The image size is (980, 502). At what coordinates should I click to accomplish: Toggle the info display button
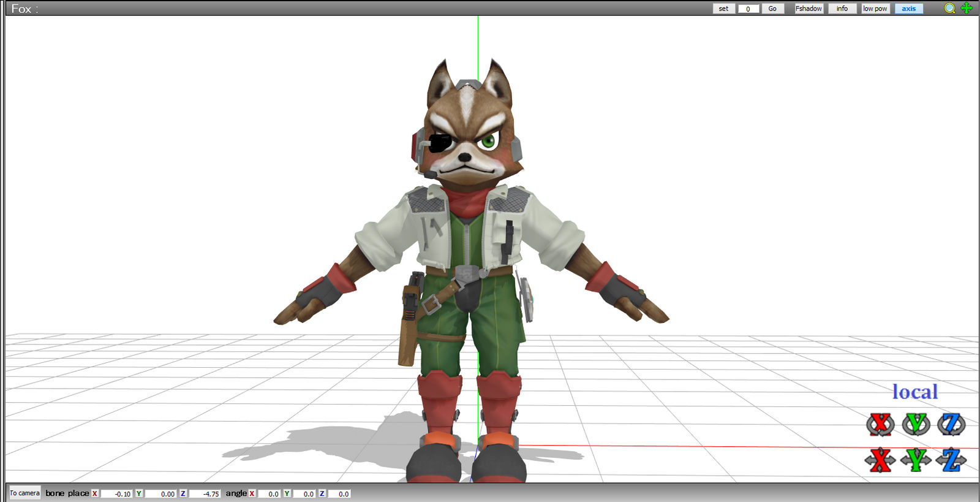click(842, 9)
